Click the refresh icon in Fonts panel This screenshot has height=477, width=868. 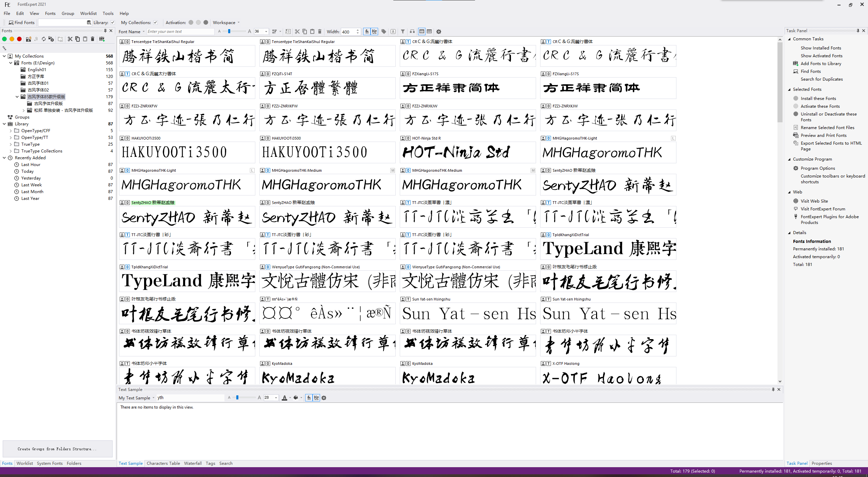[x=43, y=39]
